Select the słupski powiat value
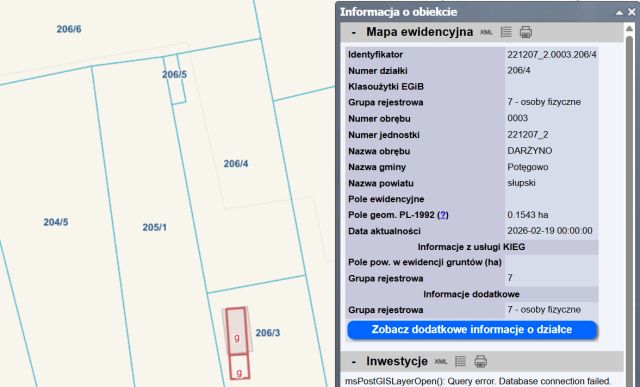640x387 pixels. click(521, 183)
